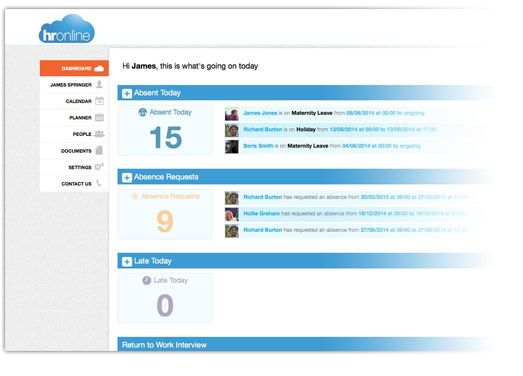The height and width of the screenshot is (376, 523).
Task: Click the hronline cloud logo
Action: [66, 29]
